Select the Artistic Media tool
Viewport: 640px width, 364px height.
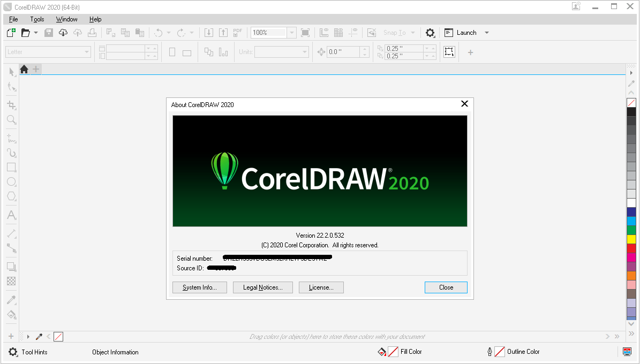click(x=11, y=153)
